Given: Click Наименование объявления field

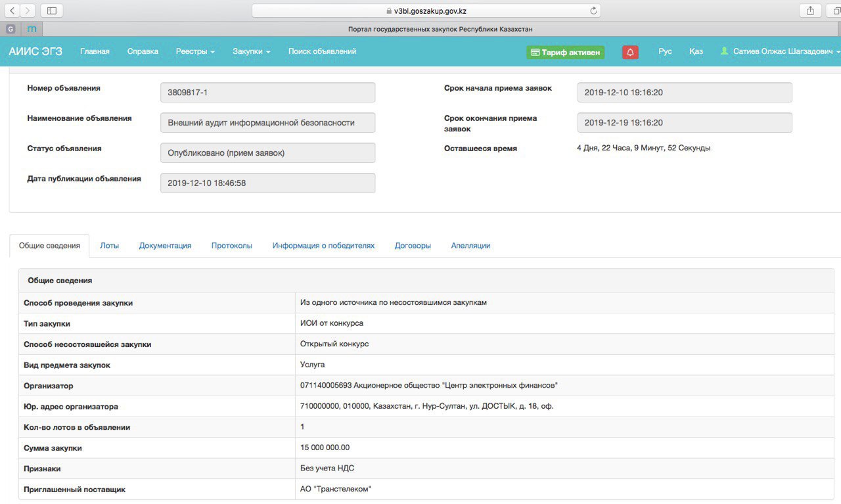Looking at the screenshot, I should click(267, 123).
